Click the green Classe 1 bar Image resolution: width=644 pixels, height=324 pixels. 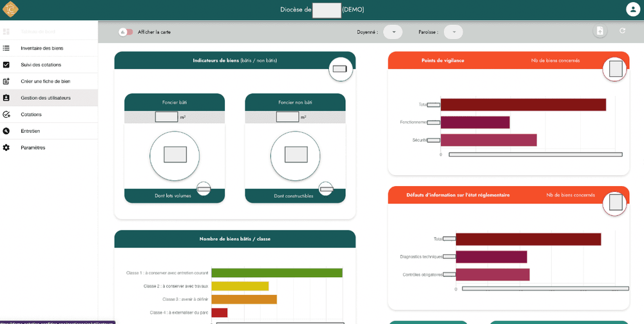pos(277,272)
